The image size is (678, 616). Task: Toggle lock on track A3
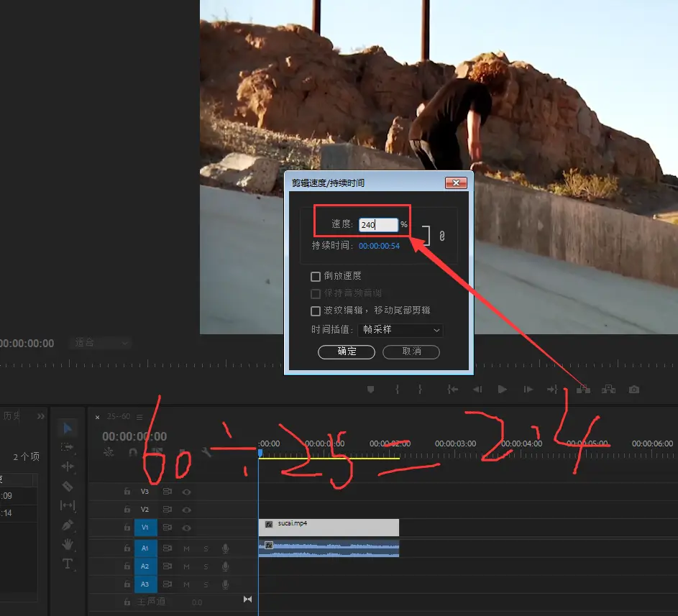pyautogui.click(x=127, y=584)
